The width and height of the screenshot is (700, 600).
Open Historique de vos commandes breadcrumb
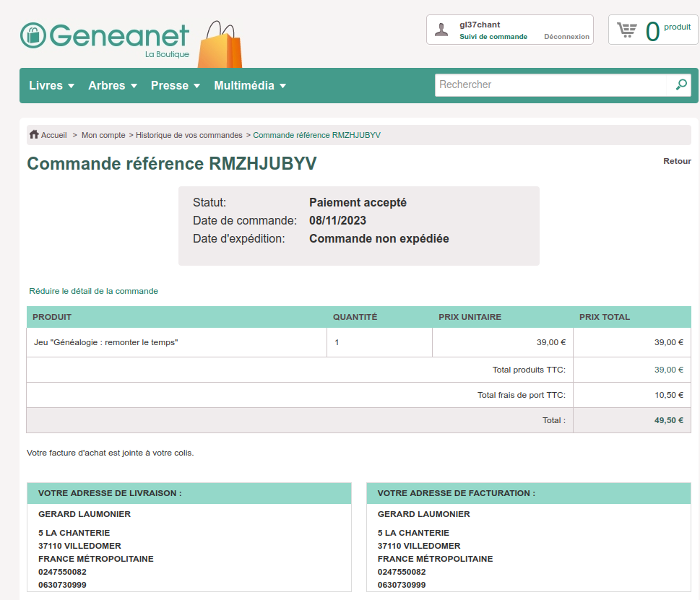tap(189, 135)
